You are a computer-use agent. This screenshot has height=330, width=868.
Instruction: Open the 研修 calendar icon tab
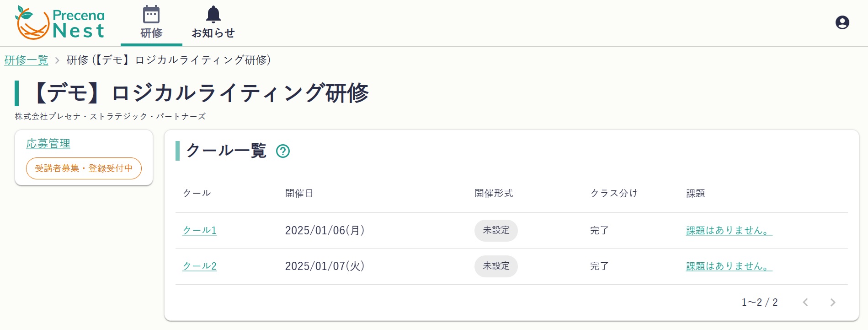[151, 22]
